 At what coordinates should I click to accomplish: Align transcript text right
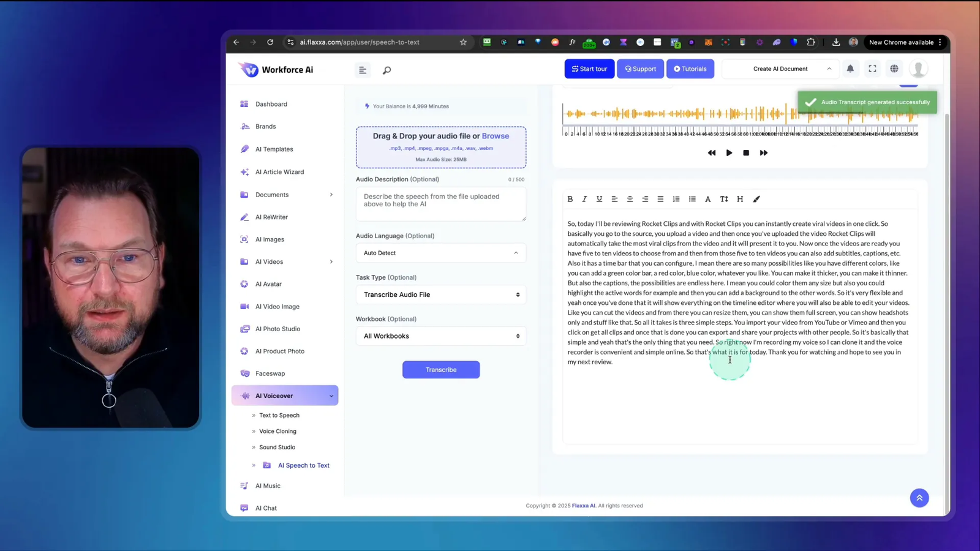645,199
